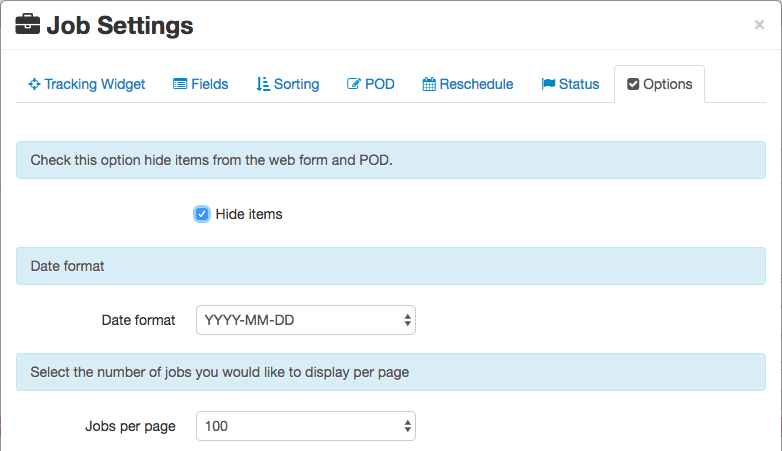Go to the Sorting tab
This screenshot has width=782, height=451.
point(288,84)
